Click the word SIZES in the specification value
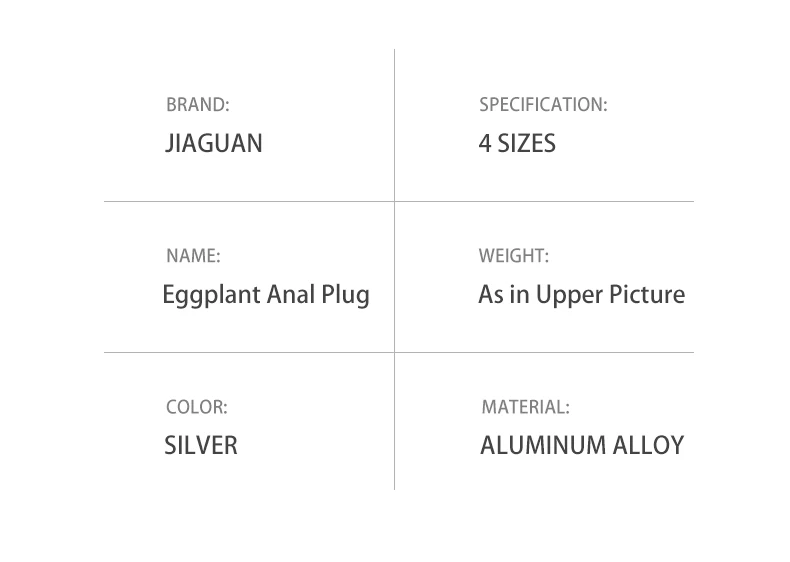This screenshot has height=562, width=790. pyautogui.click(x=526, y=143)
